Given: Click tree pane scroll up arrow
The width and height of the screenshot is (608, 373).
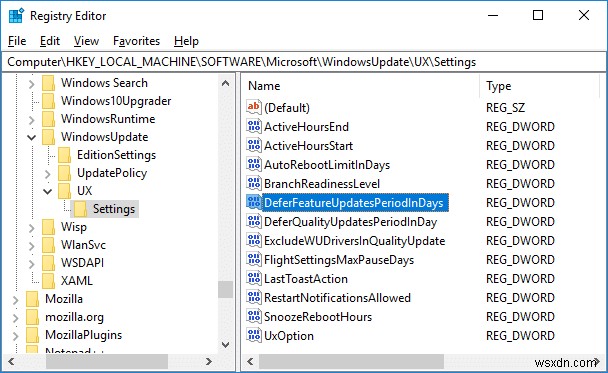Looking at the screenshot, I should 226,83.
